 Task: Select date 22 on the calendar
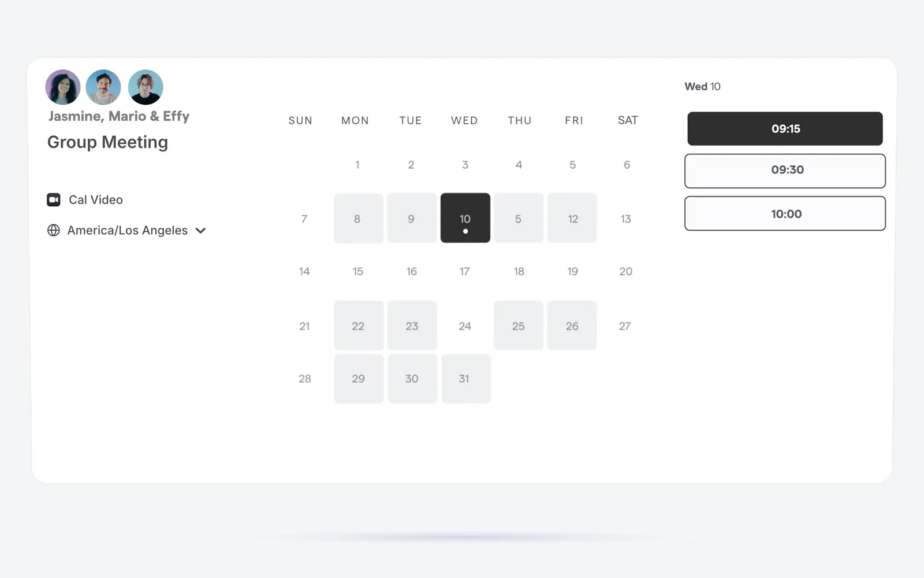pyautogui.click(x=359, y=325)
